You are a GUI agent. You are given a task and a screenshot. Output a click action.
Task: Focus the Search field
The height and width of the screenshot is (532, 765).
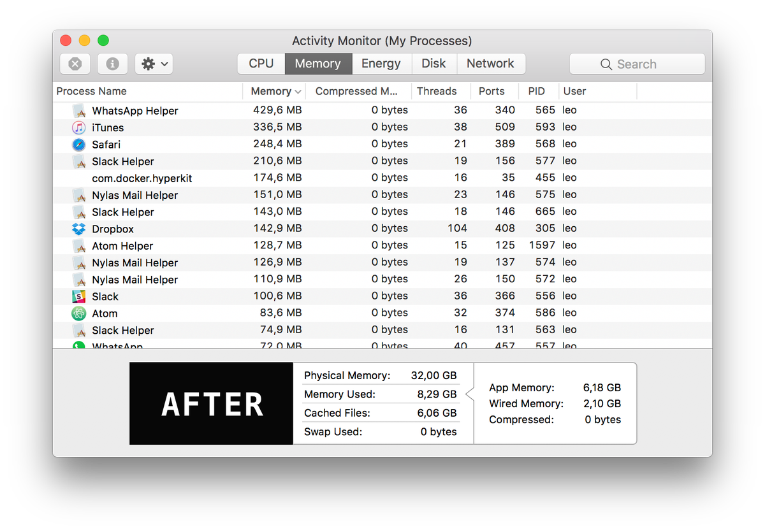(x=637, y=64)
